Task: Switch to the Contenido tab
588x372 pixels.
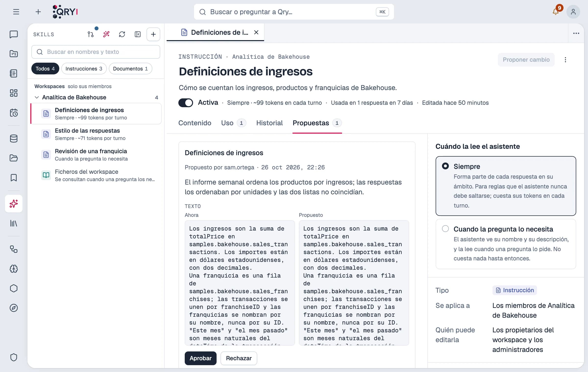Action: click(x=195, y=123)
